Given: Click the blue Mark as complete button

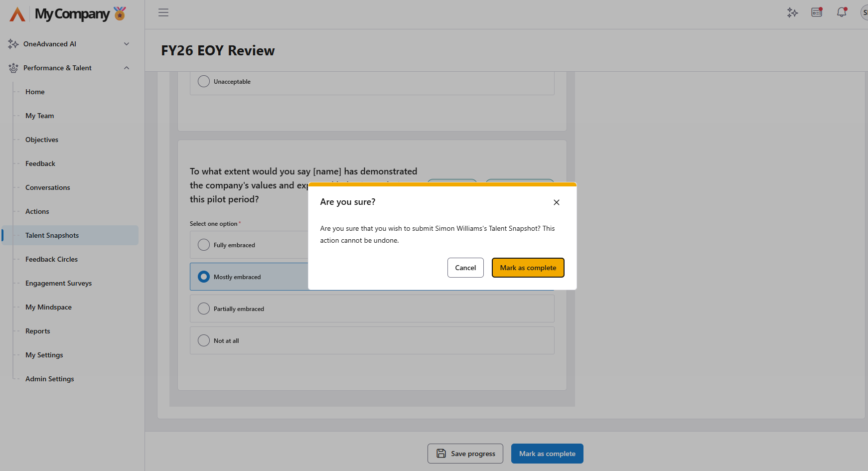Looking at the screenshot, I should (547, 454).
